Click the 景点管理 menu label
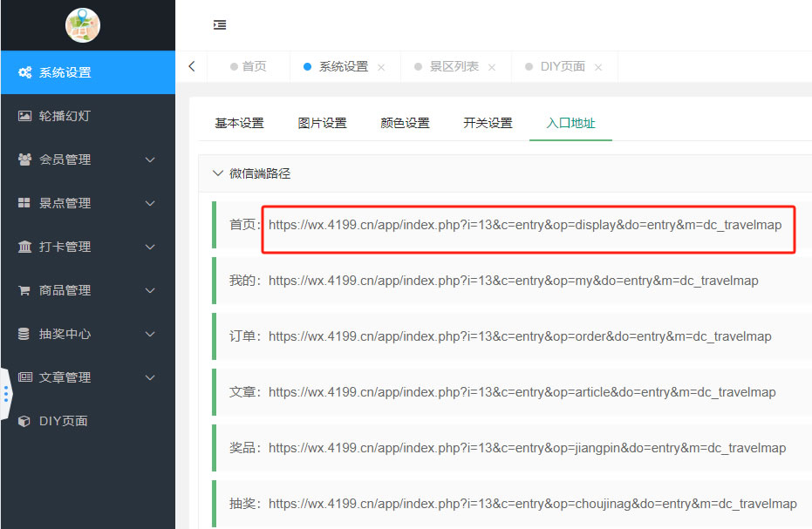Image resolution: width=812 pixels, height=529 pixels. click(x=65, y=203)
